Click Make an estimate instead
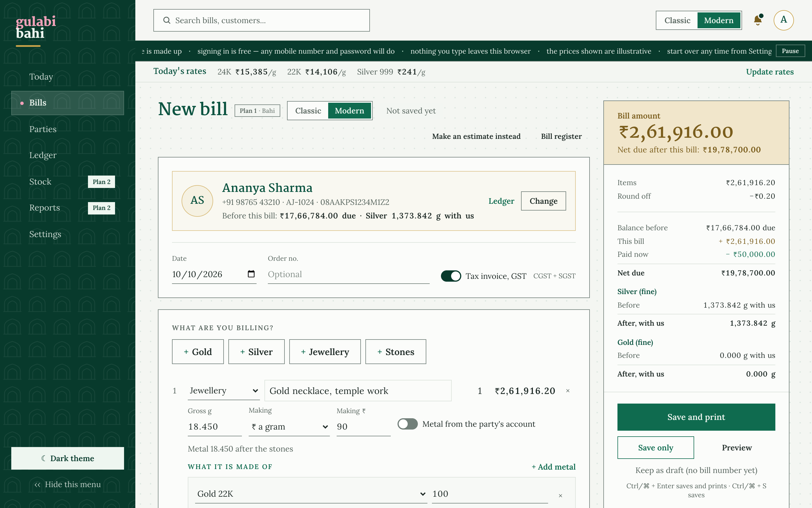The height and width of the screenshot is (508, 812). pos(476,136)
